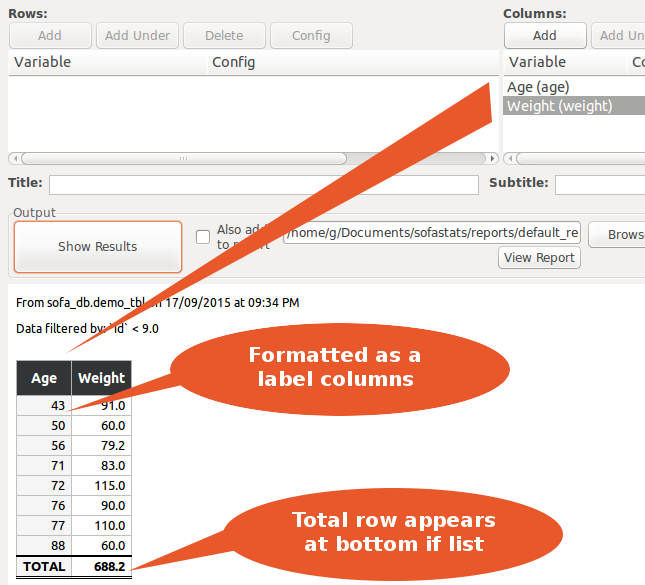Image resolution: width=645 pixels, height=585 pixels.
Task: Click the Add button under Columns
Action: pyautogui.click(x=544, y=35)
